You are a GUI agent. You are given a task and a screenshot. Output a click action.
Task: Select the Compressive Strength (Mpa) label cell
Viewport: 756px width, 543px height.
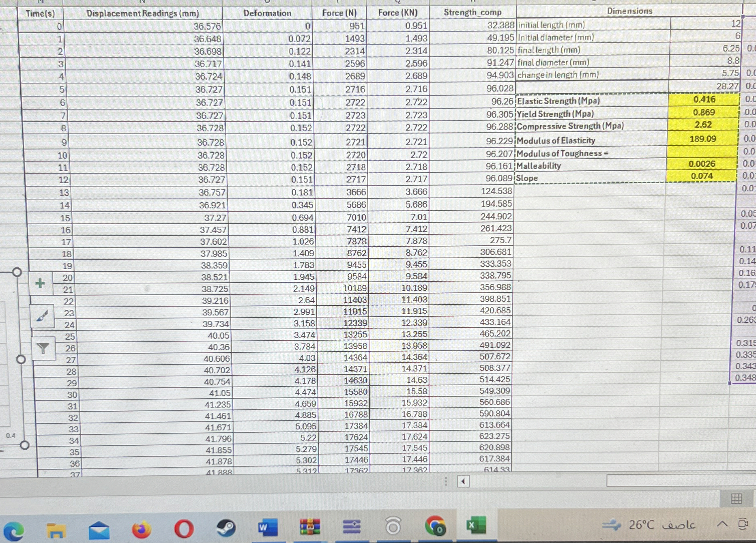[x=591, y=126]
